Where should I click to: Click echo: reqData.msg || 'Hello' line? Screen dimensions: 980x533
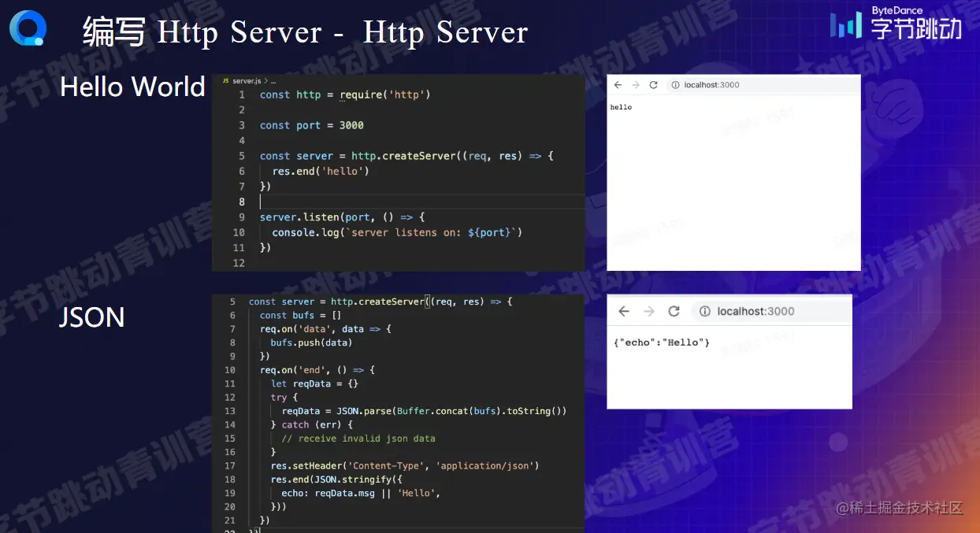[x=361, y=493]
